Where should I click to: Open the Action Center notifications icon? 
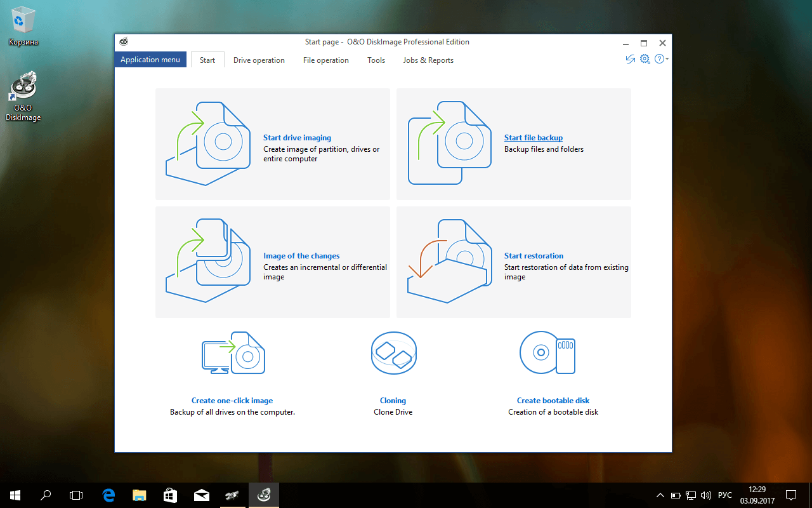point(791,495)
